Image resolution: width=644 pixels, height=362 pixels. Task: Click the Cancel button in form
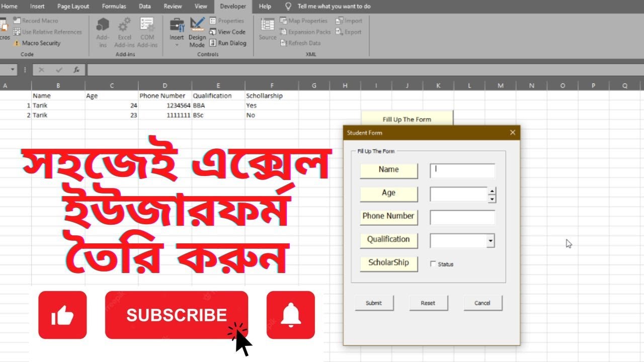(482, 303)
